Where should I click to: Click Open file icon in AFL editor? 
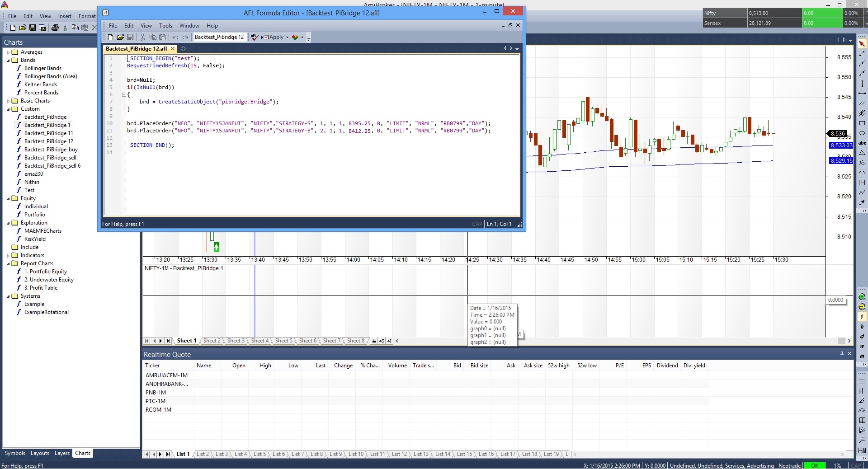click(x=120, y=37)
